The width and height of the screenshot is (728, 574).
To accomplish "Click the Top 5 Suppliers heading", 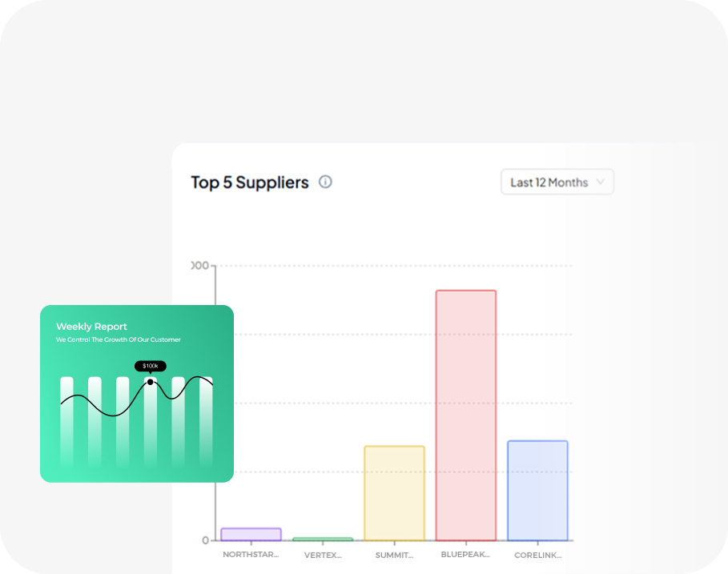I will (x=250, y=183).
